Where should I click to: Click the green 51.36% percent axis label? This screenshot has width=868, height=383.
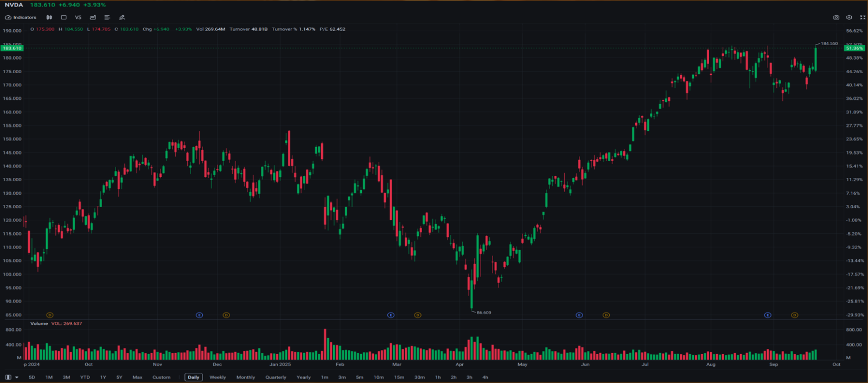coord(854,48)
